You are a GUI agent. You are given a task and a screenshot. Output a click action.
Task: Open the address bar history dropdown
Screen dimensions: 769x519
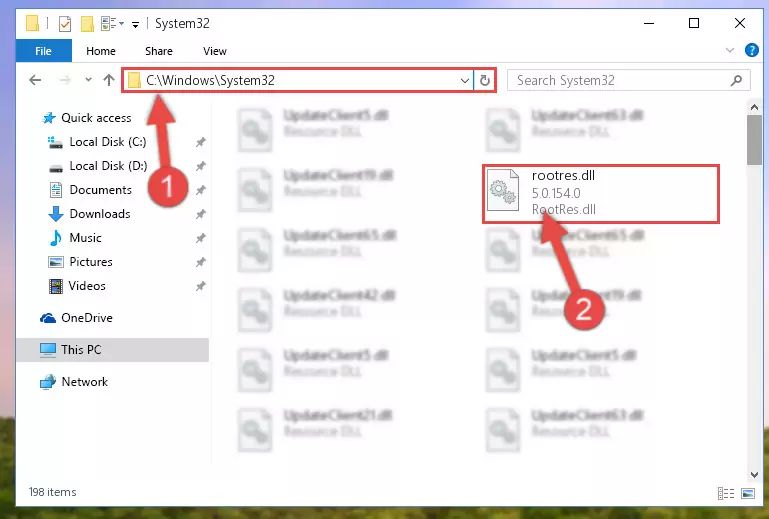tap(464, 80)
